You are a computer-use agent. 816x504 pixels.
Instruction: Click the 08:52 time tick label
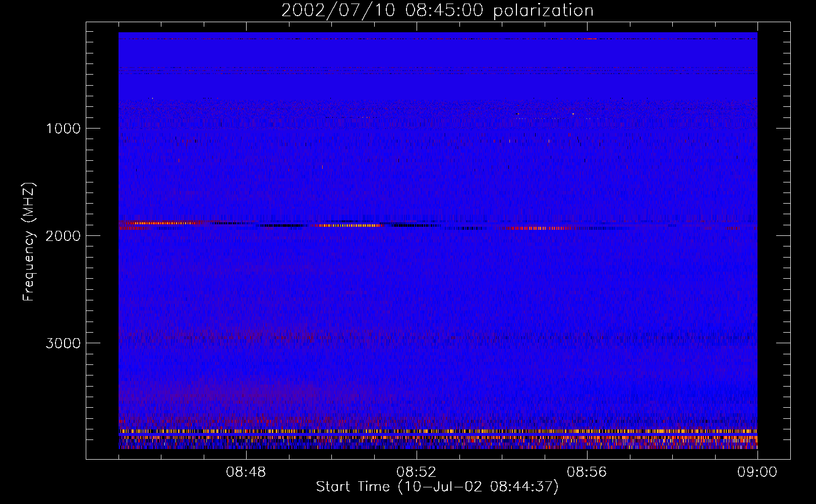coord(417,472)
